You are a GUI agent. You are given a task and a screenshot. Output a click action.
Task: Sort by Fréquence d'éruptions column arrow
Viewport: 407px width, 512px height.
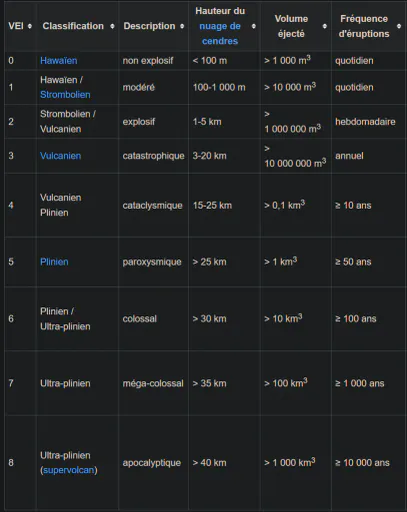(399, 26)
